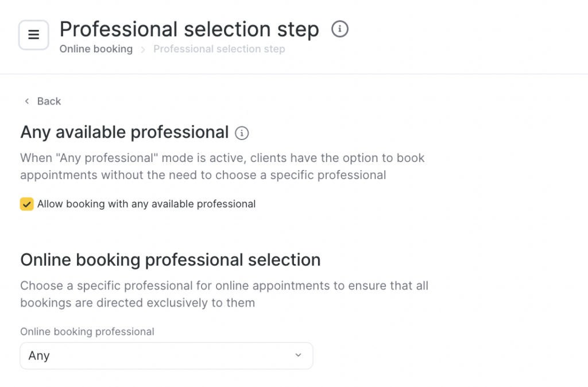Screen dimensions: 588x387
Task: Click Professional selection step breadcrumb
Action: (x=219, y=49)
